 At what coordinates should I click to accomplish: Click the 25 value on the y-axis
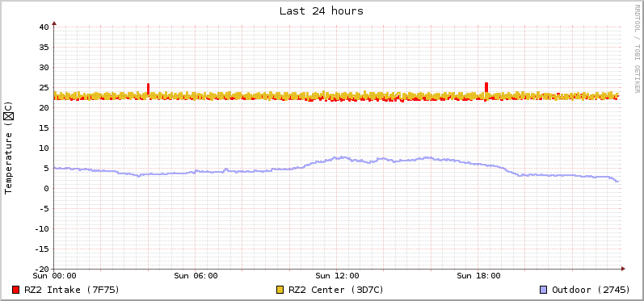pos(44,87)
